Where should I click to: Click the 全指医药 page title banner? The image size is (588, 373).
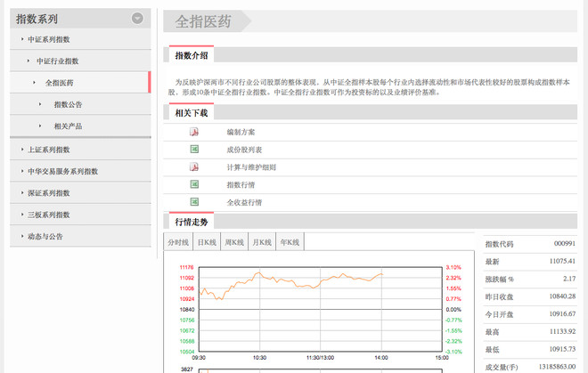(x=207, y=21)
